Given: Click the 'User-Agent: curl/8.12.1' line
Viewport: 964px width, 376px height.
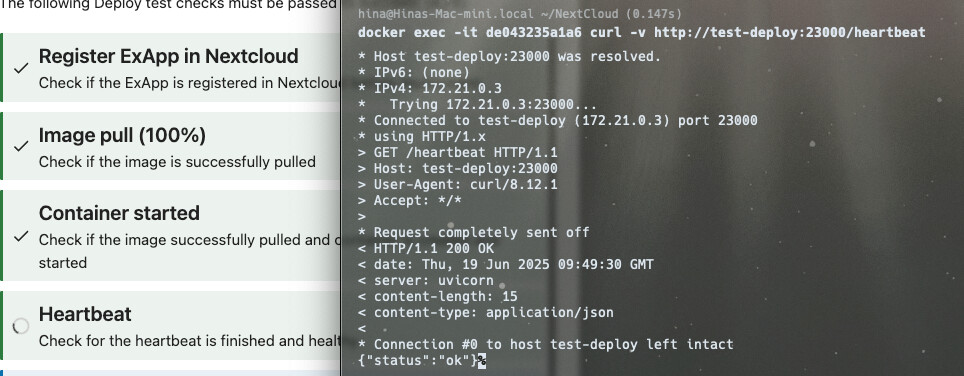Looking at the screenshot, I should click(x=457, y=184).
